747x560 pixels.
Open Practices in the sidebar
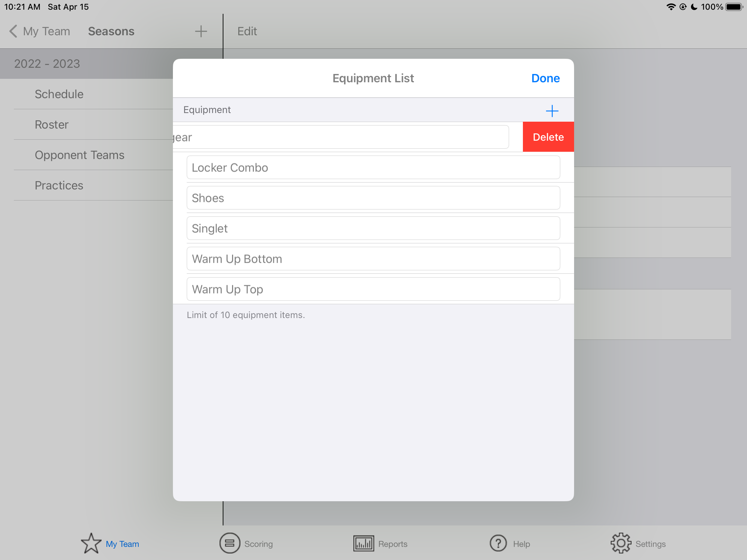click(59, 185)
